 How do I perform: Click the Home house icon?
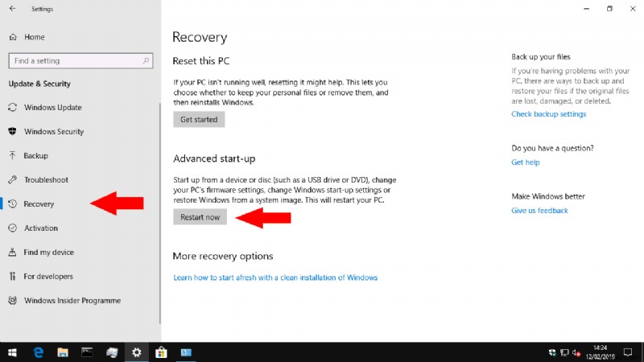coord(13,37)
